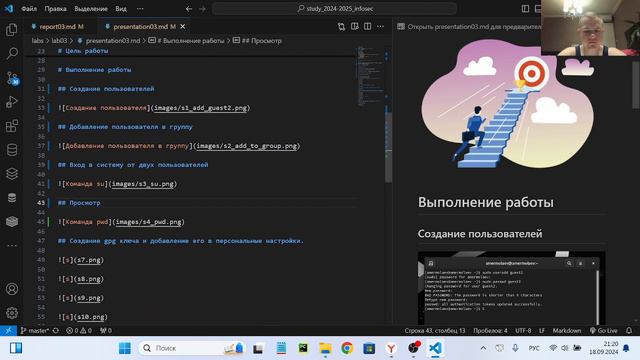The image size is (640, 360).
Task: Click the minimap code overview
Action: click(371, 76)
